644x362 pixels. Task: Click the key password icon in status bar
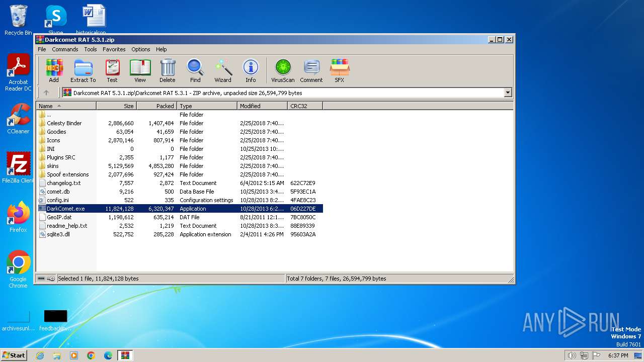(x=51, y=279)
